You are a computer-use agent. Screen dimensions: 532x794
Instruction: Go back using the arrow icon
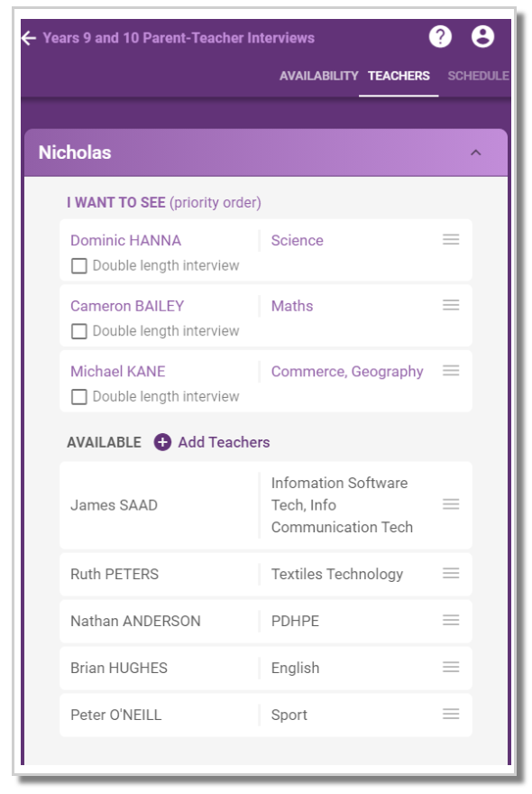[29, 38]
